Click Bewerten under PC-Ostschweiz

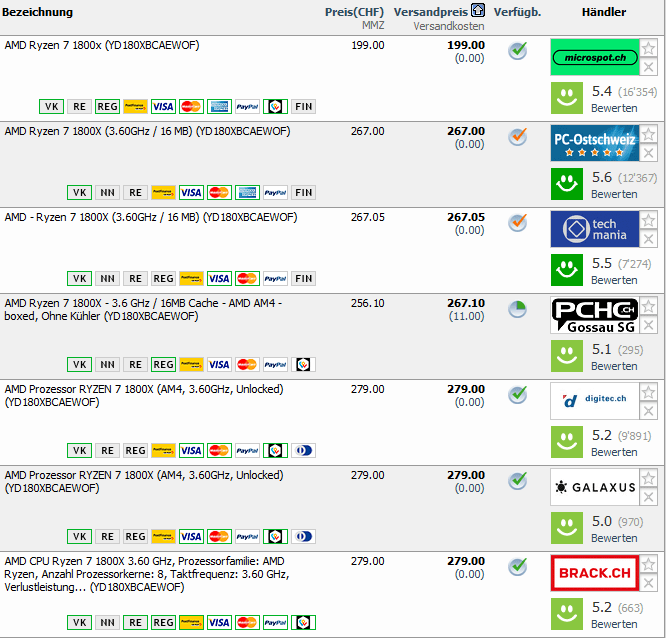(x=614, y=194)
